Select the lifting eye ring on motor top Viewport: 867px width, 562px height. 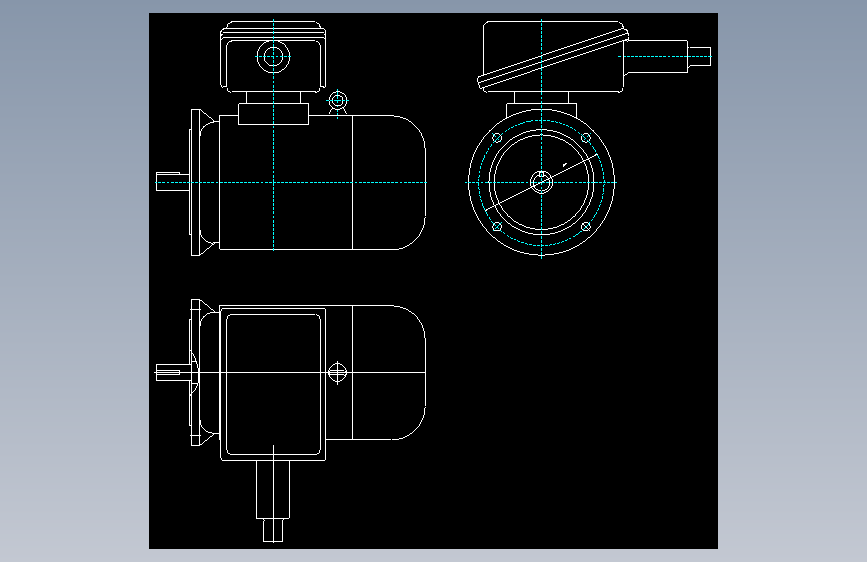[337, 101]
